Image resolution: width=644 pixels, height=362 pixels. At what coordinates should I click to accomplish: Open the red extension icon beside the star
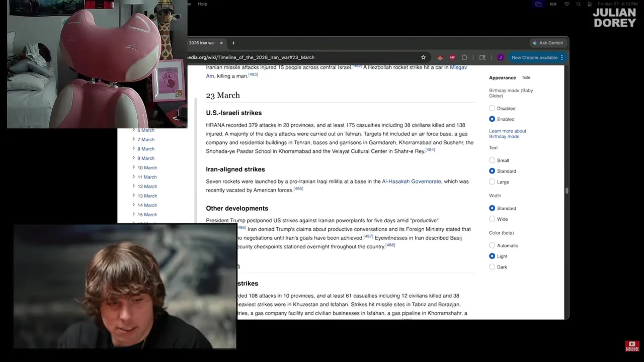tap(440, 57)
